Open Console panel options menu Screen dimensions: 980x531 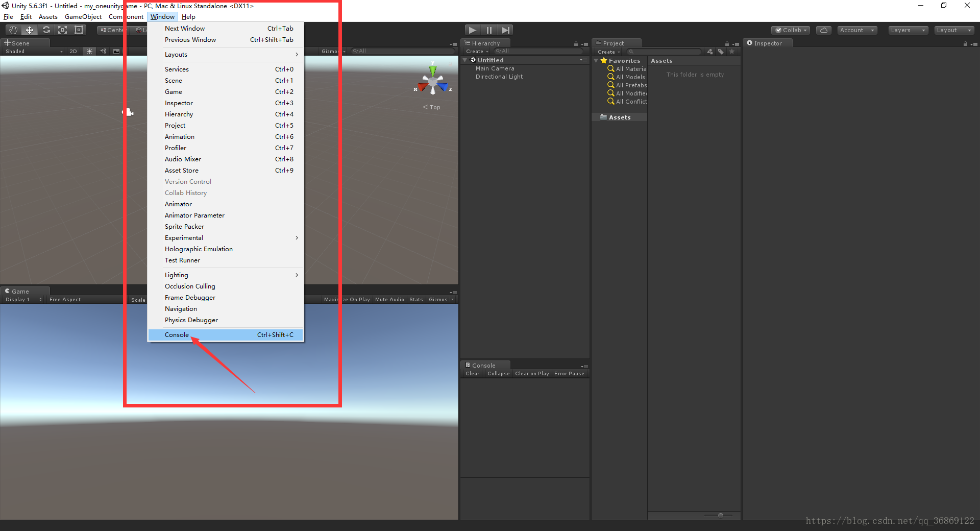click(584, 367)
